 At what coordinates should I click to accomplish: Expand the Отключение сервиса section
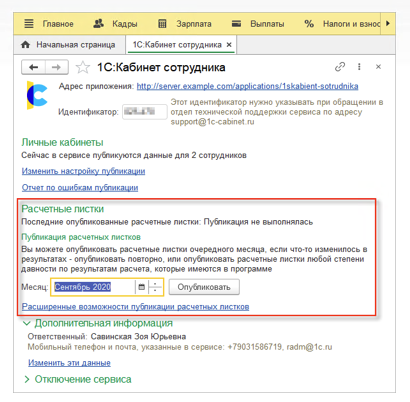point(27,379)
